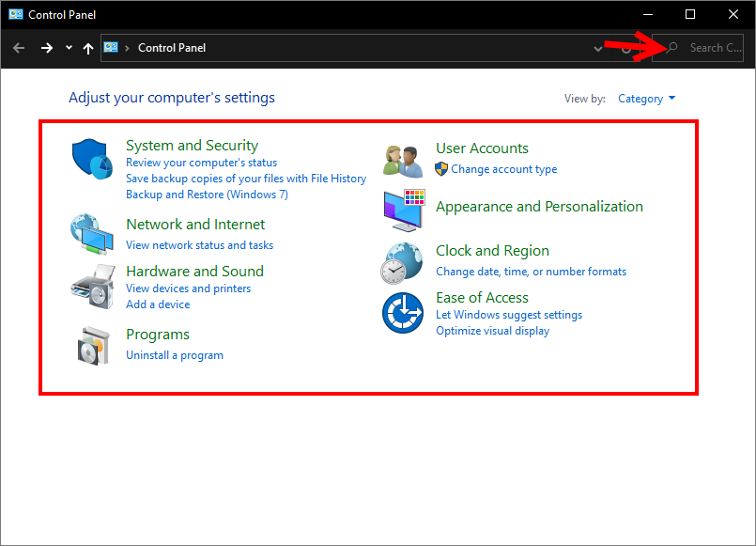Minimize the Control Panel window
The width and height of the screenshot is (756, 546).
(648, 14)
